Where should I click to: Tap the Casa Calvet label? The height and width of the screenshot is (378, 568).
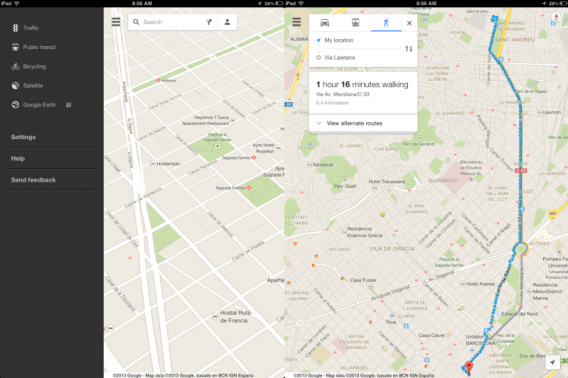[x=431, y=335]
